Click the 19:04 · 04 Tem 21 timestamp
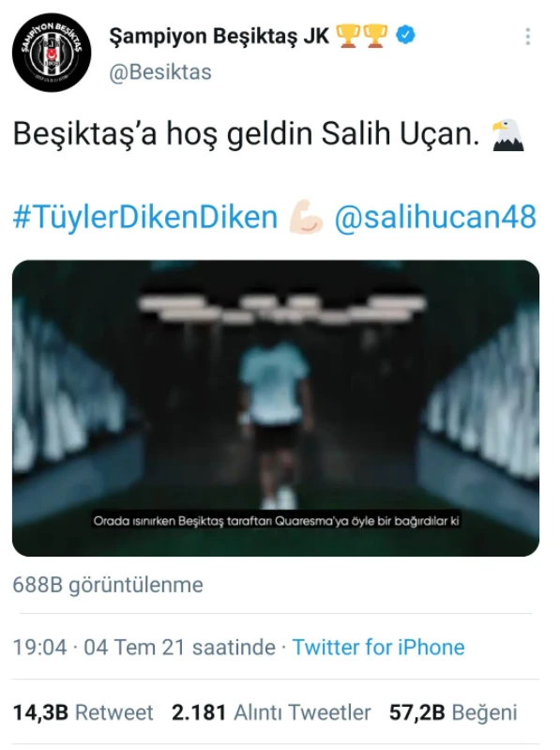 coord(144,647)
